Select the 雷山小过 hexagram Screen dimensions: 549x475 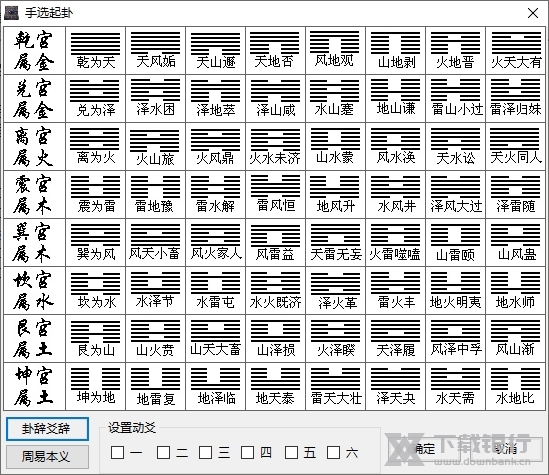[455, 99]
